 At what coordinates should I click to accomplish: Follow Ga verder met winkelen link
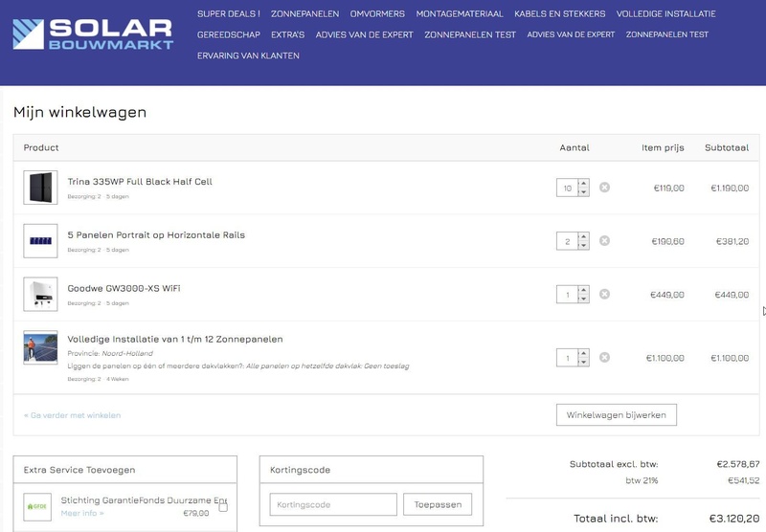(73, 415)
